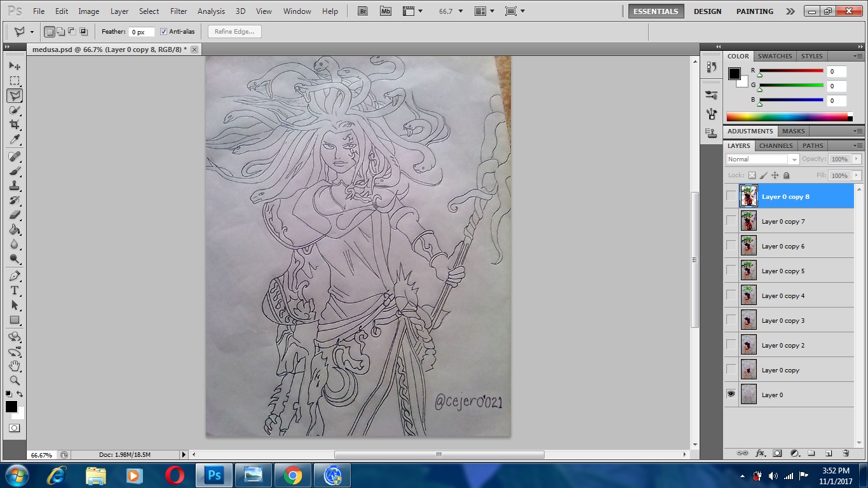868x488 pixels.
Task: Open the History panel icon
Action: [711, 66]
